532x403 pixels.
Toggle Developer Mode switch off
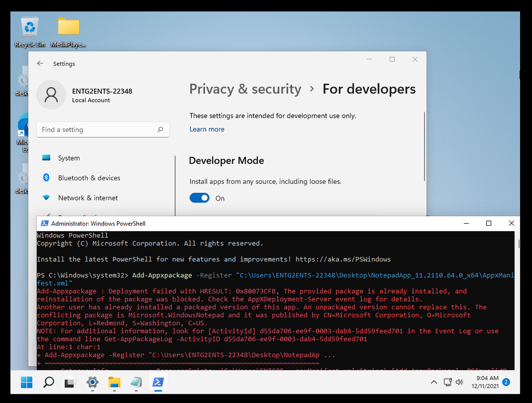click(x=199, y=198)
